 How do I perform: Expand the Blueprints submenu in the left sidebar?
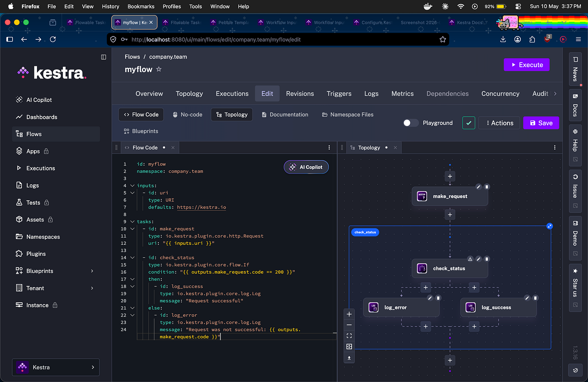(92, 271)
